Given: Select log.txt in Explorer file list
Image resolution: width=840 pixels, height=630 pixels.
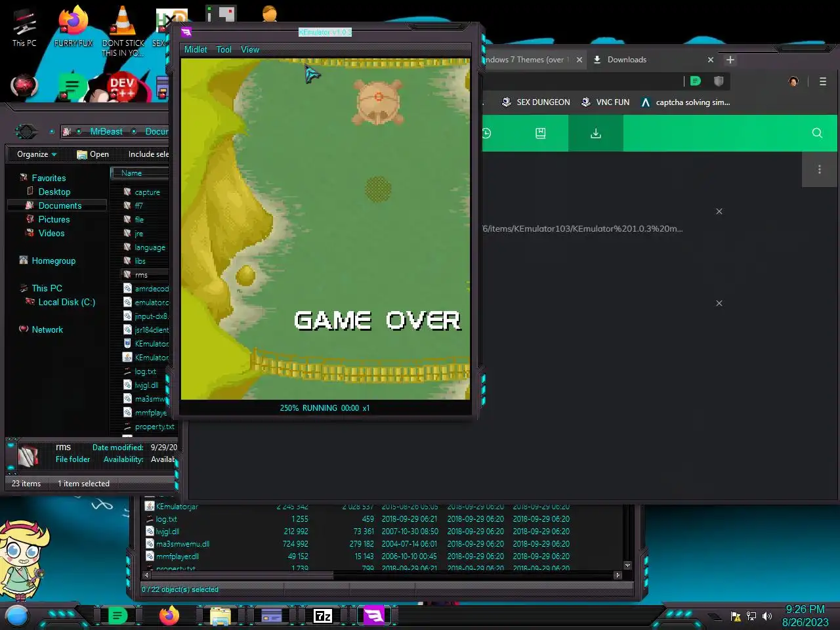Looking at the screenshot, I should (146, 371).
